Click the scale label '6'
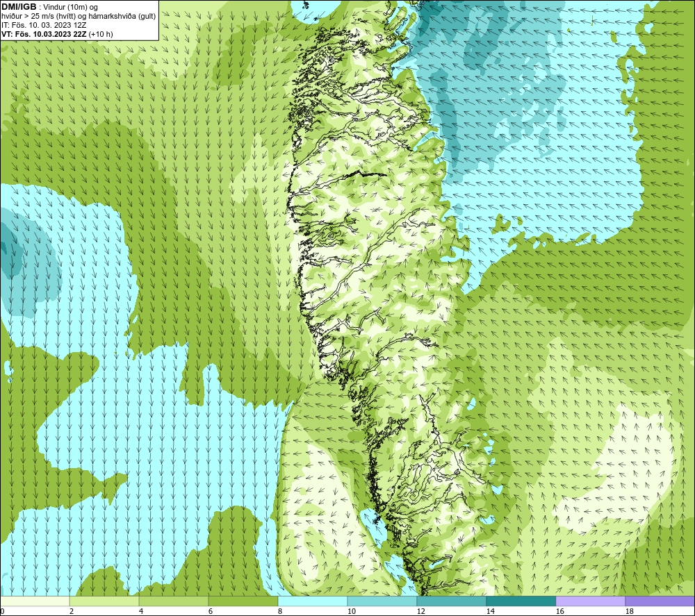695x616 pixels. coord(210,612)
